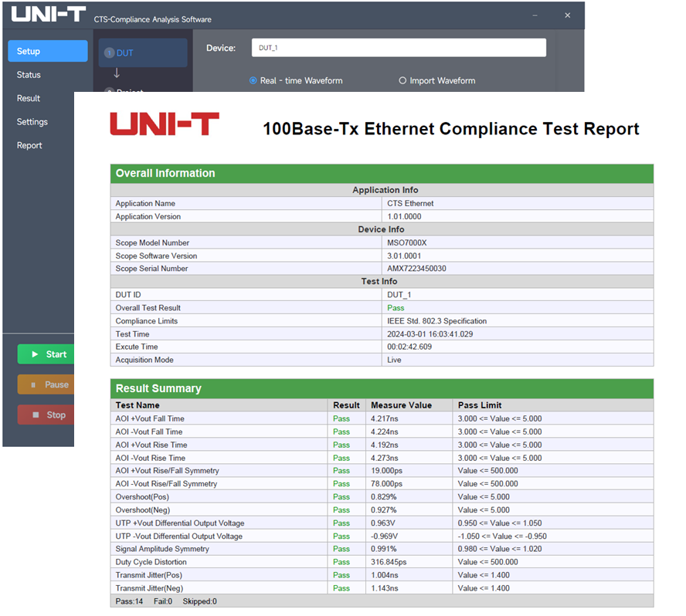
Task: Click application version '1.01.0000'
Action: 404,216
